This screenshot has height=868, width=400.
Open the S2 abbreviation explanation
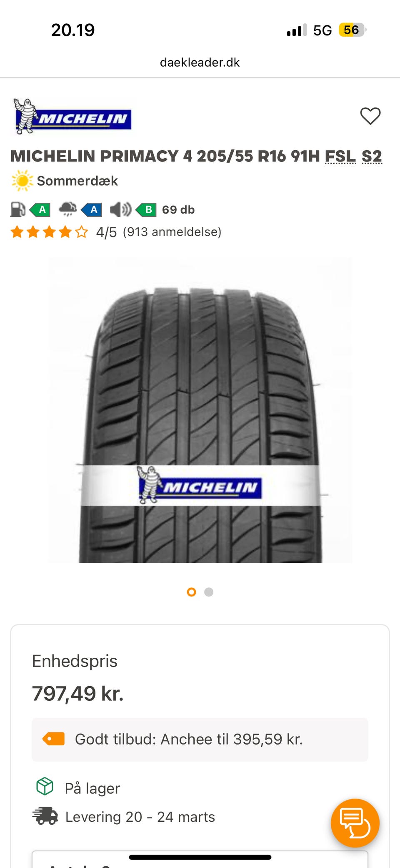tap(372, 156)
